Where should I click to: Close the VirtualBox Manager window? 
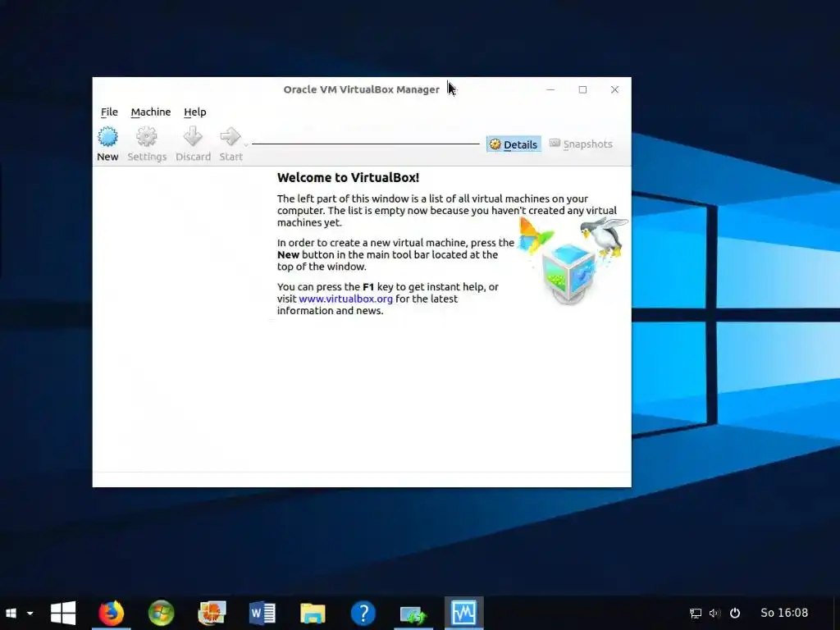614,89
